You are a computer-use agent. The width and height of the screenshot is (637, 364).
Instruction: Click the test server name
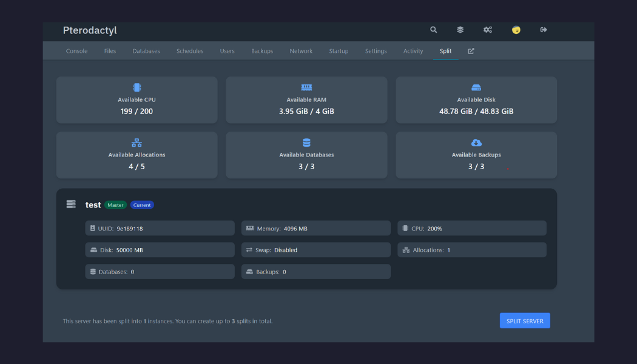tap(93, 205)
